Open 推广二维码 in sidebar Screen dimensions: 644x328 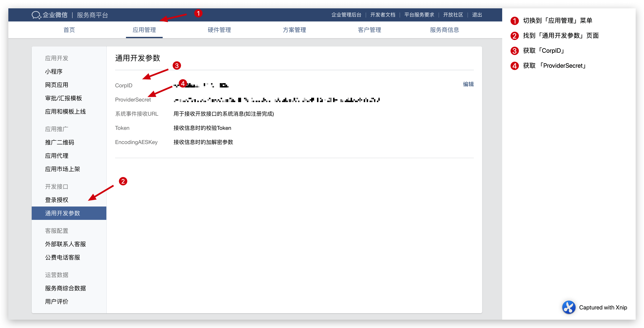59,142
